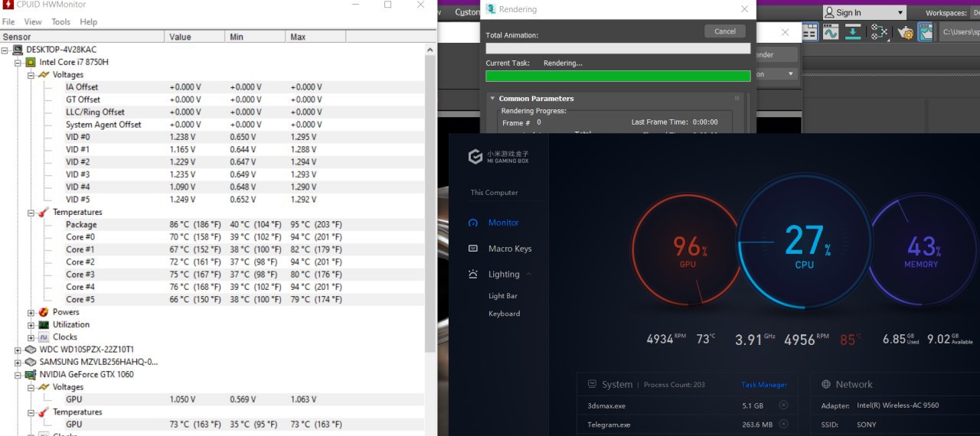The height and width of the screenshot is (436, 980).
Task: Expand the Clocks group under the CPU
Action: click(x=31, y=337)
